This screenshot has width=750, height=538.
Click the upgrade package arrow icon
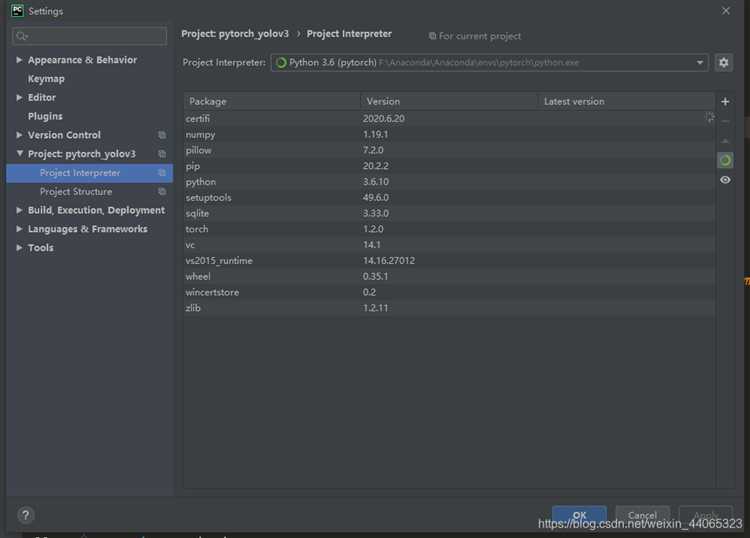[725, 141]
